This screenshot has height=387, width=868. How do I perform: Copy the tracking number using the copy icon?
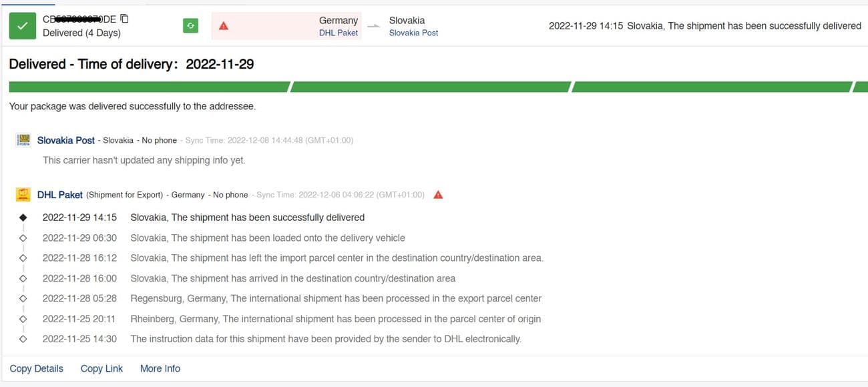[124, 19]
